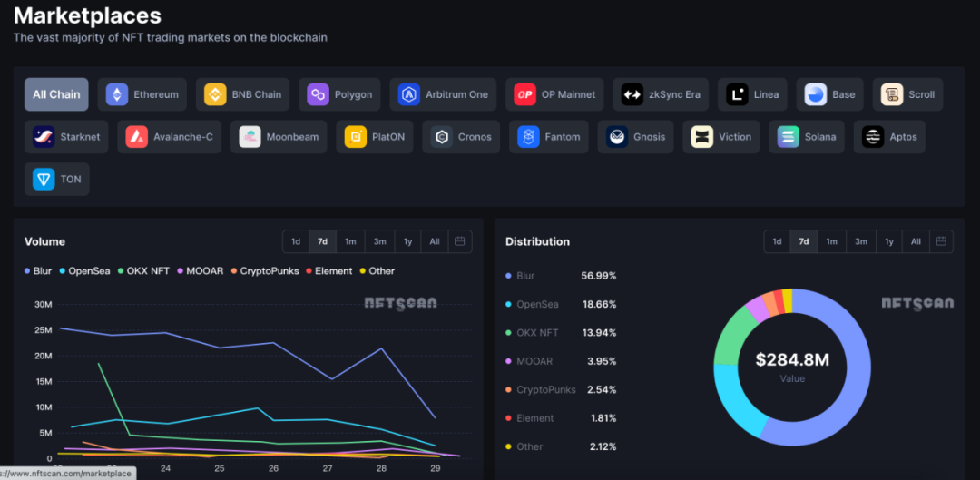Click the Arbitrum One logo icon
The image size is (980, 480).
[408, 94]
